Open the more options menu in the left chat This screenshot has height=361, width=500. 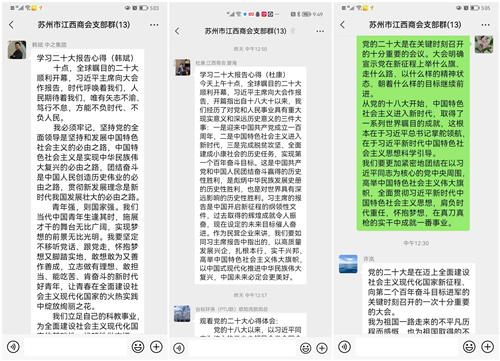click(x=154, y=25)
